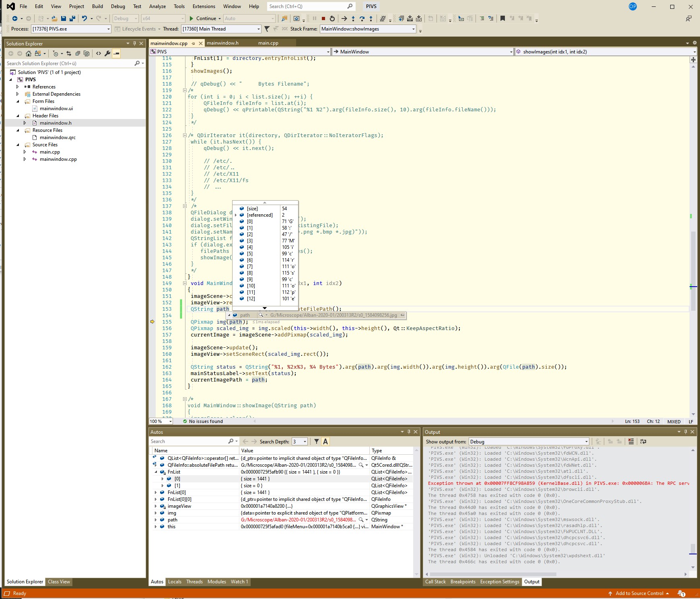The width and height of the screenshot is (700, 599).
Task: Open the Debug menu
Action: pyautogui.click(x=118, y=6)
